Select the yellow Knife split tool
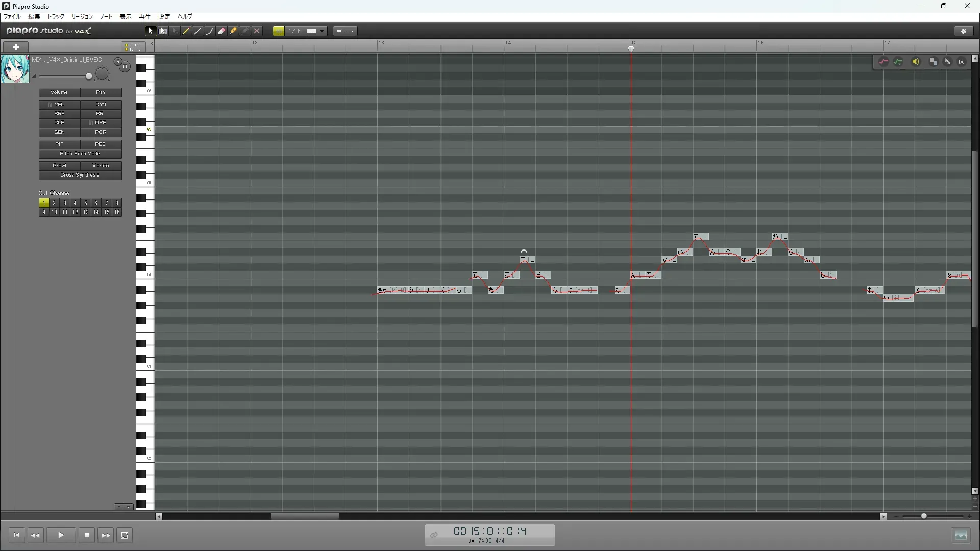 233,31
